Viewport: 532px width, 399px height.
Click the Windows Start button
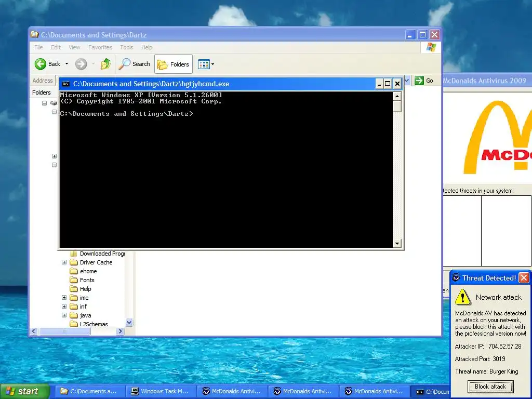click(x=24, y=391)
